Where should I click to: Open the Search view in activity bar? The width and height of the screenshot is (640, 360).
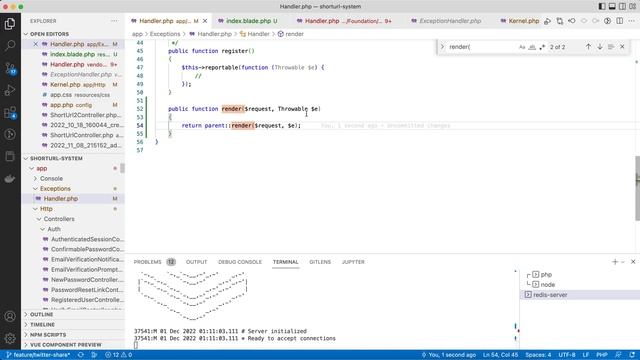(10, 45)
